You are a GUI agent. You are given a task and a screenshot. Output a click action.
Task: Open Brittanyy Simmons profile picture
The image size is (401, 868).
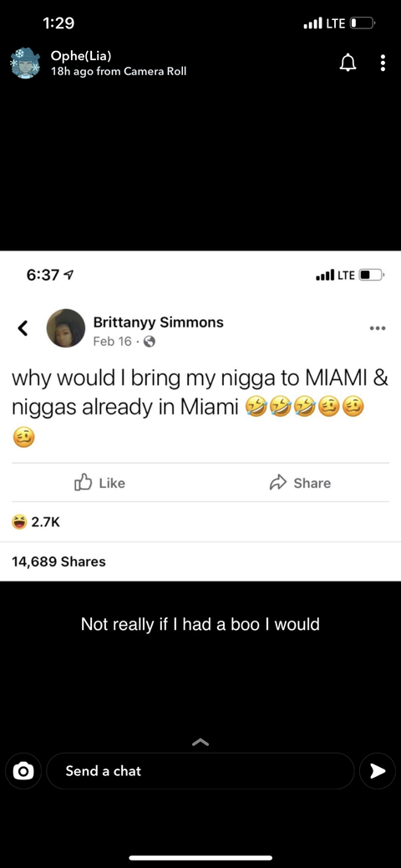click(x=65, y=328)
